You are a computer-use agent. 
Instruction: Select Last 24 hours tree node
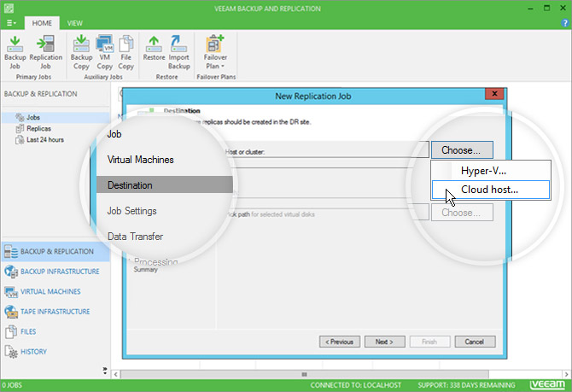39,140
